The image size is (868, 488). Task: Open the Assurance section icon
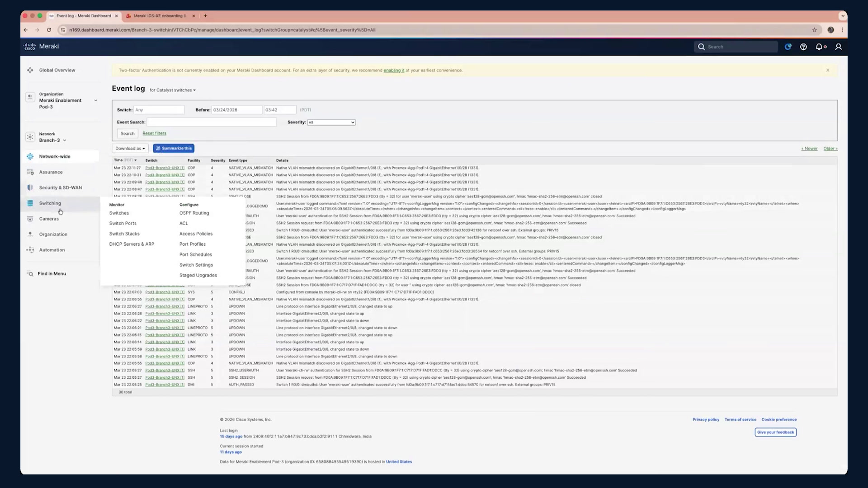(30, 172)
